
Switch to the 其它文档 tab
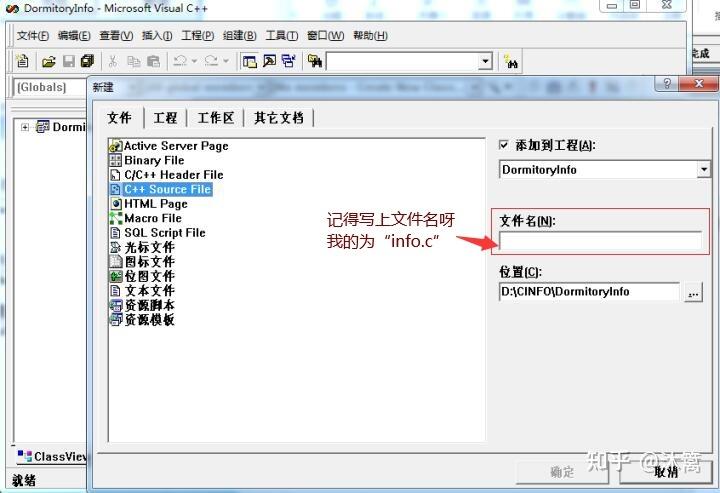coord(278,118)
